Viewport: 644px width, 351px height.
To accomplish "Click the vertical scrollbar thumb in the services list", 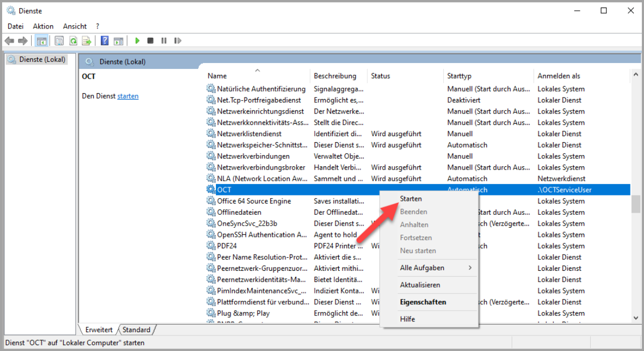I will point(636,203).
